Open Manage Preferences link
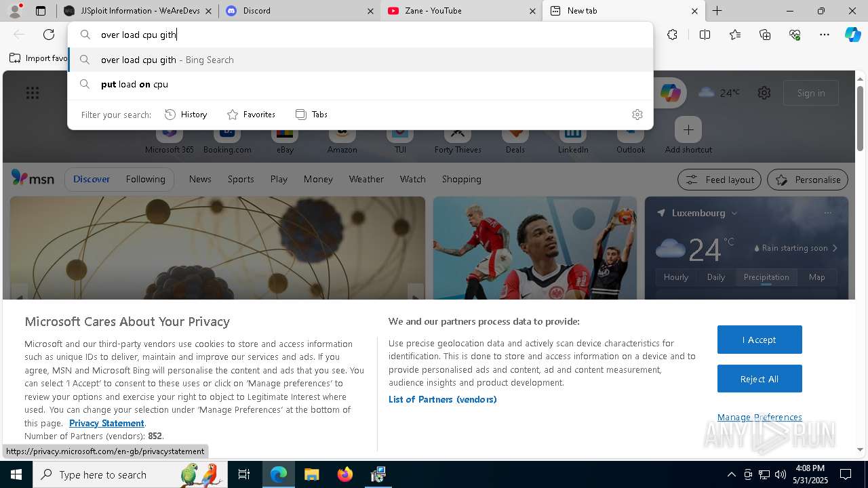The width and height of the screenshot is (868, 488). click(x=759, y=417)
